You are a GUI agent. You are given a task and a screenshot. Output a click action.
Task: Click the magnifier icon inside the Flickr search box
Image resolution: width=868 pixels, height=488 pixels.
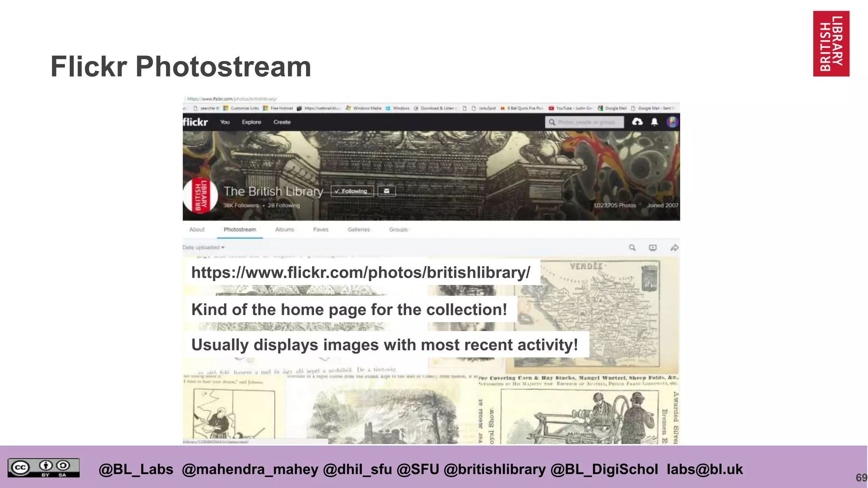[x=552, y=122]
